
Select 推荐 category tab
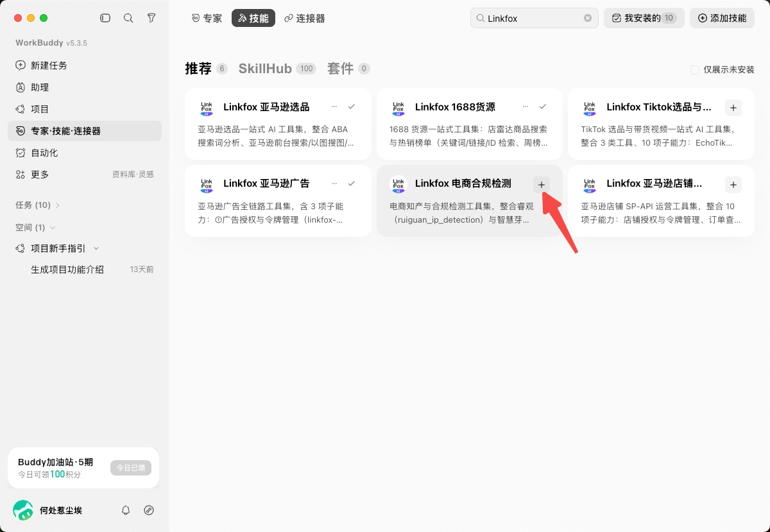point(198,69)
